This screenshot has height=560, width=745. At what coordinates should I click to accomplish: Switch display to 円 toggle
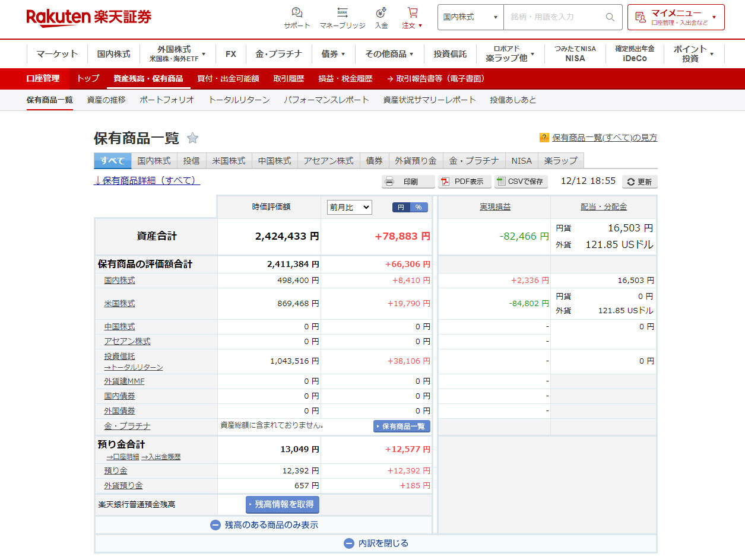(401, 207)
